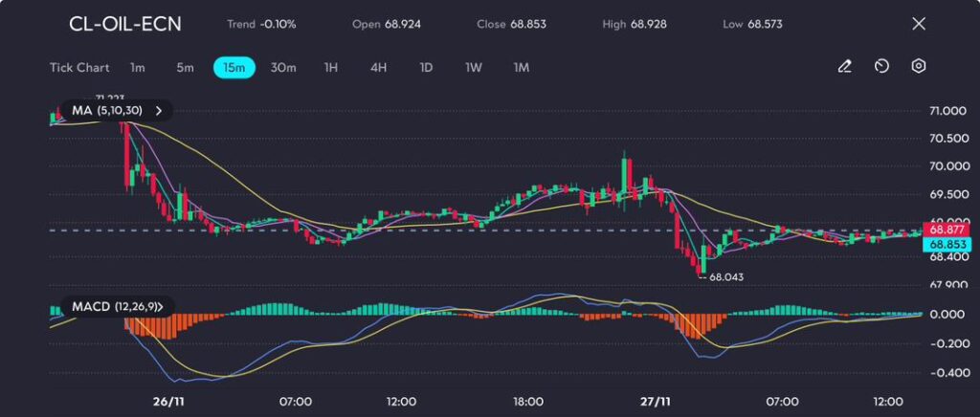Click the 68.877 price label
This screenshot has width=980, height=417.
946,230
